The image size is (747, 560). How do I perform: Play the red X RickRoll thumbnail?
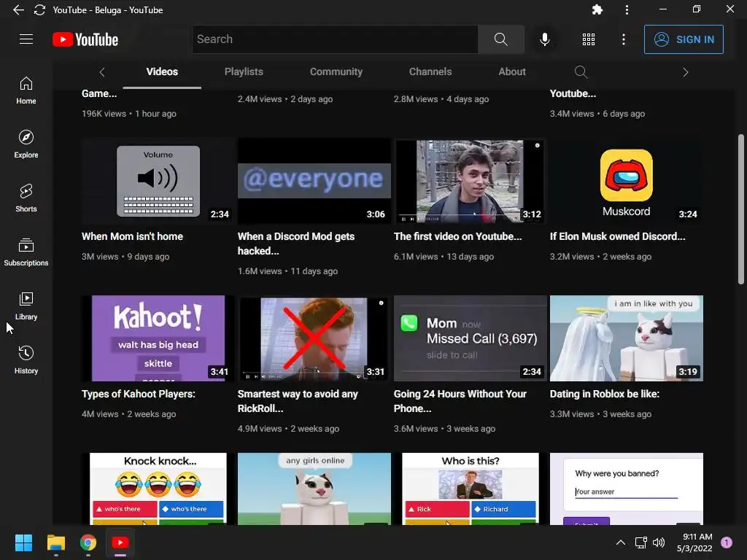[314, 338]
